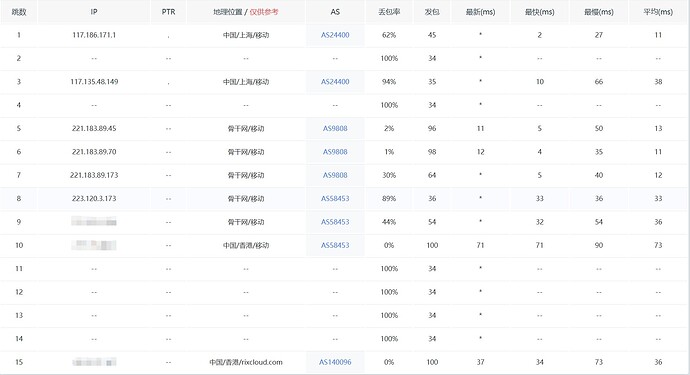Click the 94% packet loss value
This screenshot has height=375, width=690.
pos(389,82)
